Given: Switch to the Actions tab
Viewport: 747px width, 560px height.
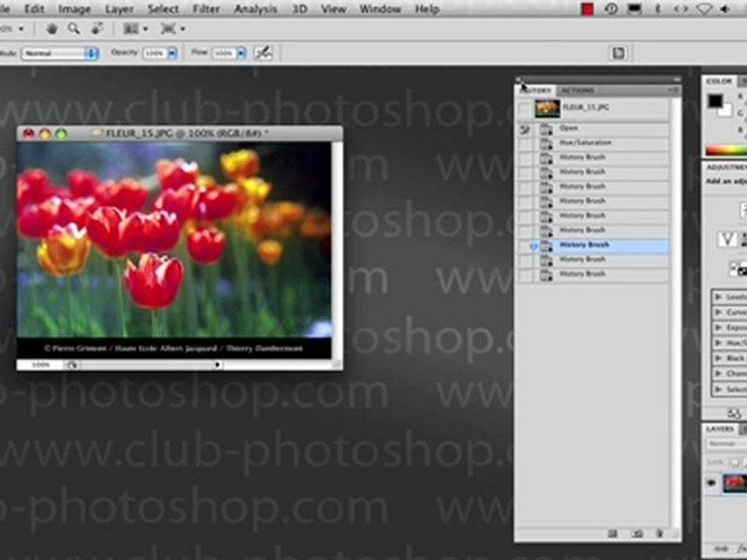Looking at the screenshot, I should coord(577,90).
